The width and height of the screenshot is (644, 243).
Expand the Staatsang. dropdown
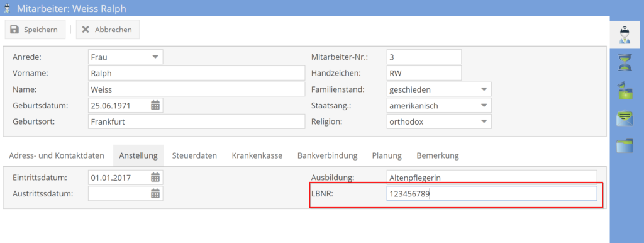(484, 105)
